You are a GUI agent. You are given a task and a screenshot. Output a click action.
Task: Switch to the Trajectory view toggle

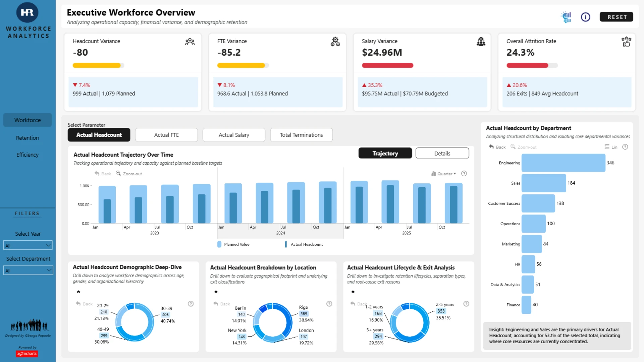point(385,153)
